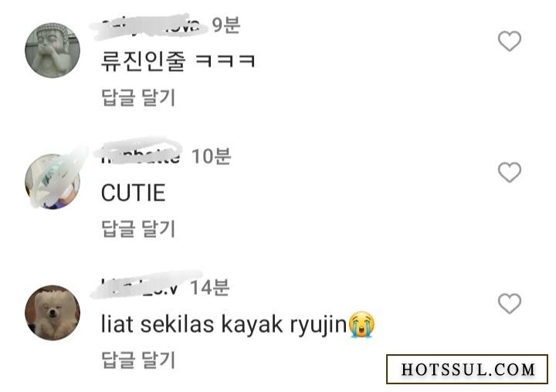Reply to the 류진인줄 ㅋㅋㅋ comment
Image resolution: width=556 pixels, height=392 pixels.
pyautogui.click(x=138, y=97)
